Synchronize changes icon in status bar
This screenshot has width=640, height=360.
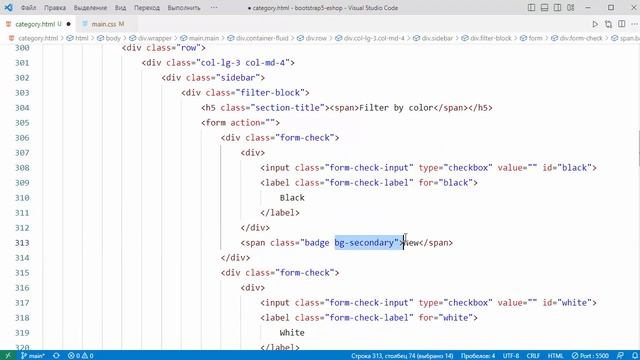pos(56,356)
